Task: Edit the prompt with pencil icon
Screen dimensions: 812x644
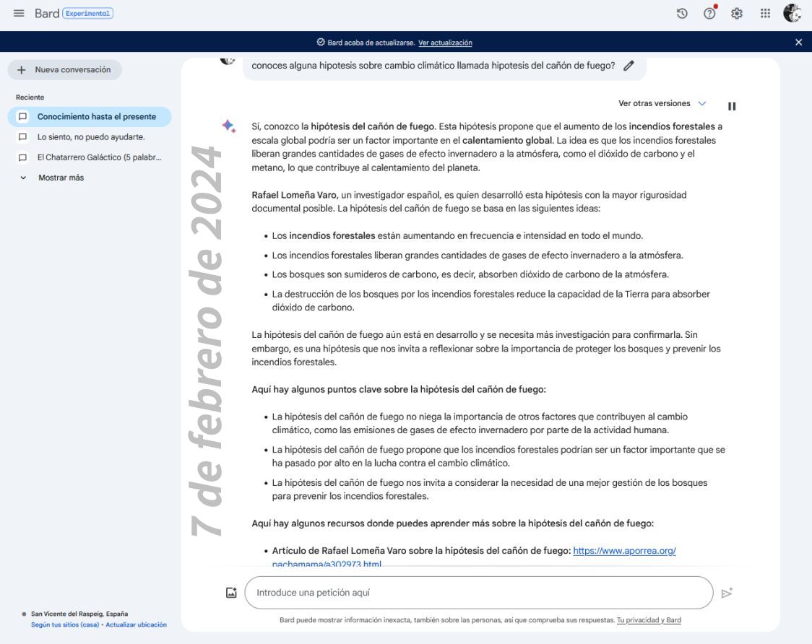Action: click(629, 66)
